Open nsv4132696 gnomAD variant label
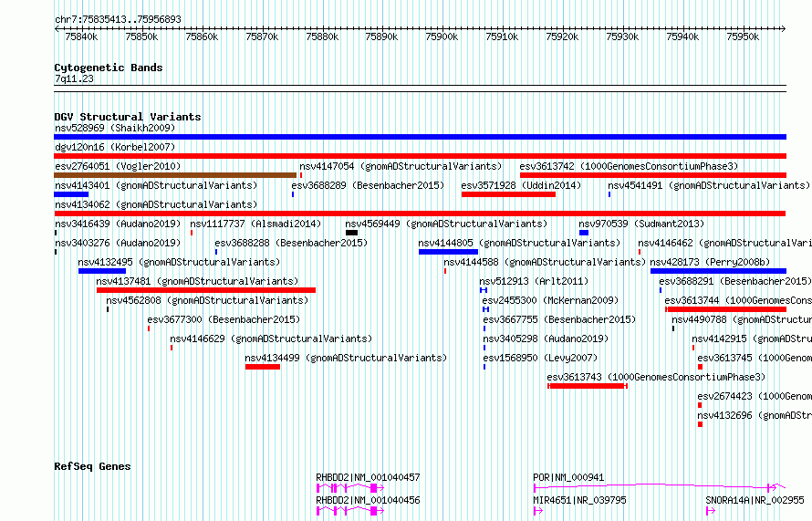812x521 pixels. click(755, 415)
